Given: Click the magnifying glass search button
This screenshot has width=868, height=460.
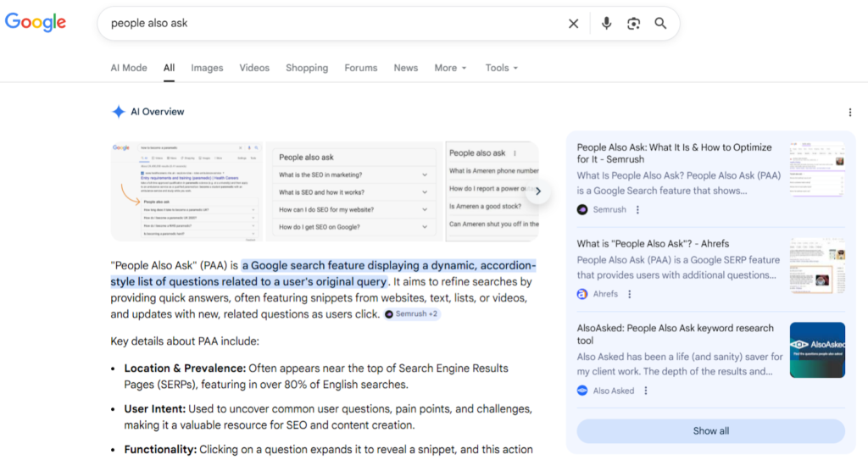Looking at the screenshot, I should coord(660,24).
